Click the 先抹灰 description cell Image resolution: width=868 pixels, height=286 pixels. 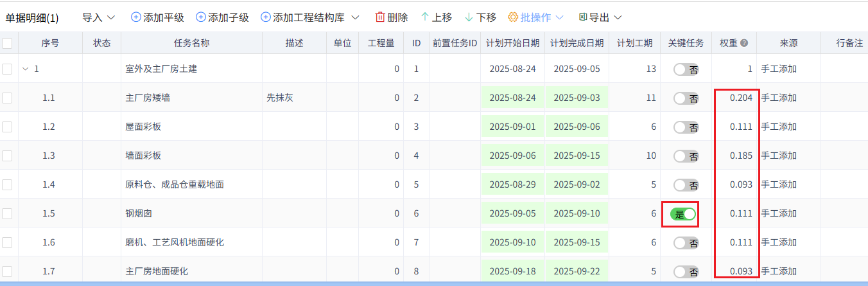[294, 98]
